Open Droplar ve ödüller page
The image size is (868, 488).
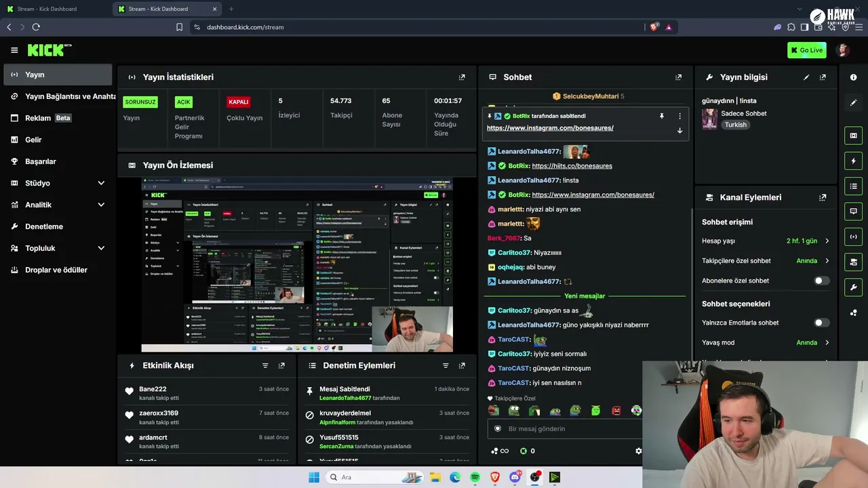(57, 270)
